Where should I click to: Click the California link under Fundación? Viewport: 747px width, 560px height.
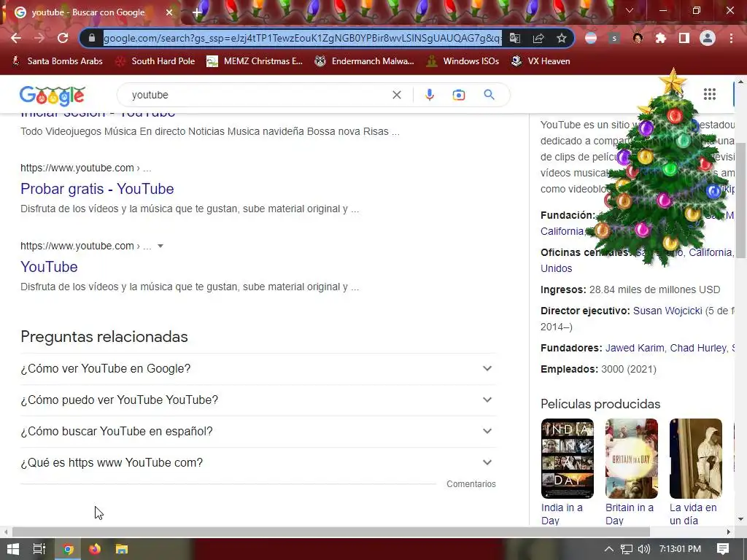point(562,231)
